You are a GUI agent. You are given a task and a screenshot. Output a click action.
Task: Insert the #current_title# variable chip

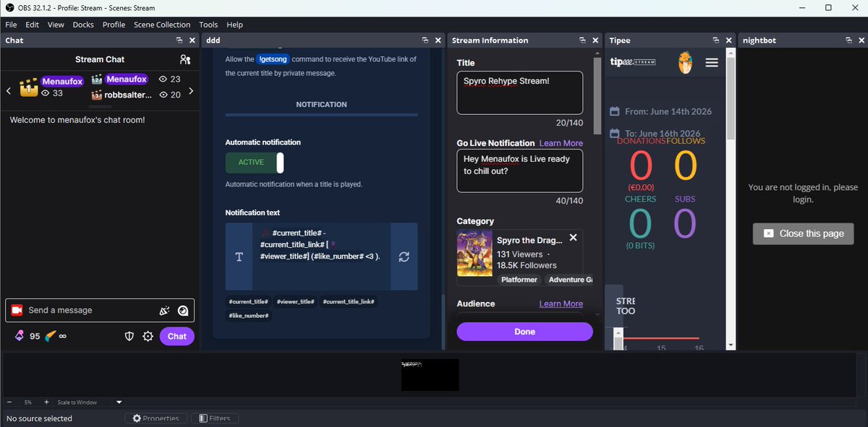pos(248,301)
